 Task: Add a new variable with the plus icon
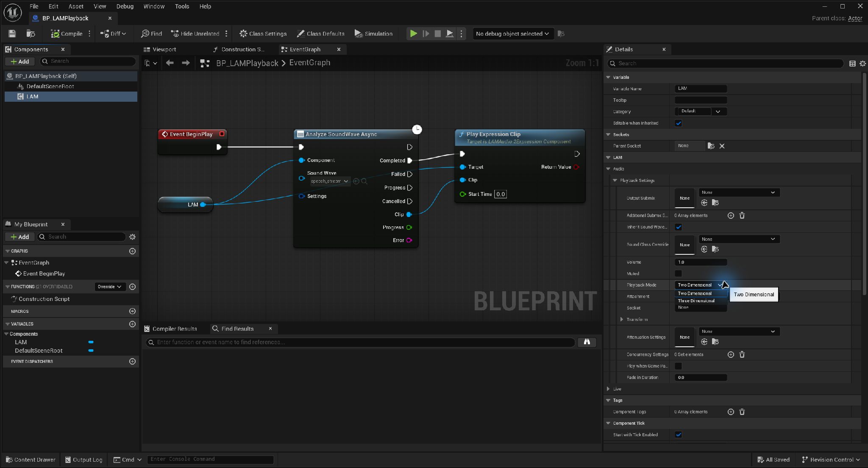tap(132, 324)
